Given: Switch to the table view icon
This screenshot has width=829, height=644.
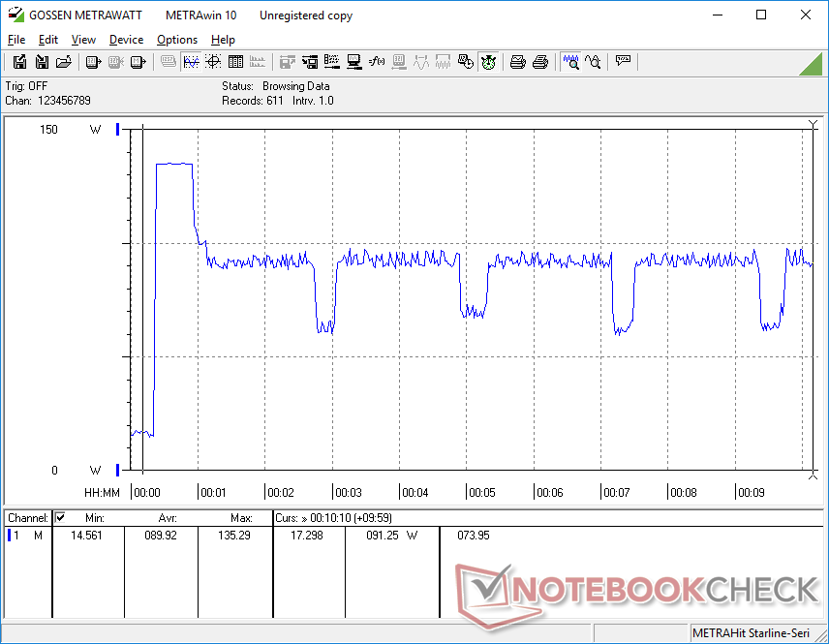Looking at the screenshot, I should 235,62.
